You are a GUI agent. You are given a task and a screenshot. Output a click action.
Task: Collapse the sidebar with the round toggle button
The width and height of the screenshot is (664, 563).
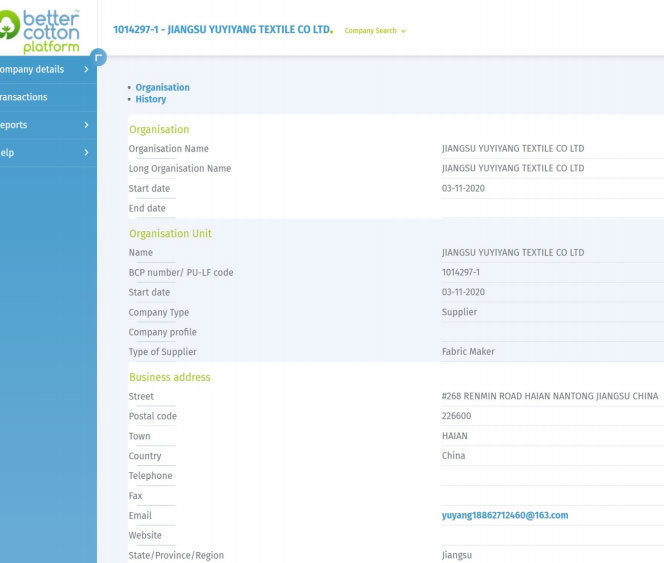coord(98,57)
